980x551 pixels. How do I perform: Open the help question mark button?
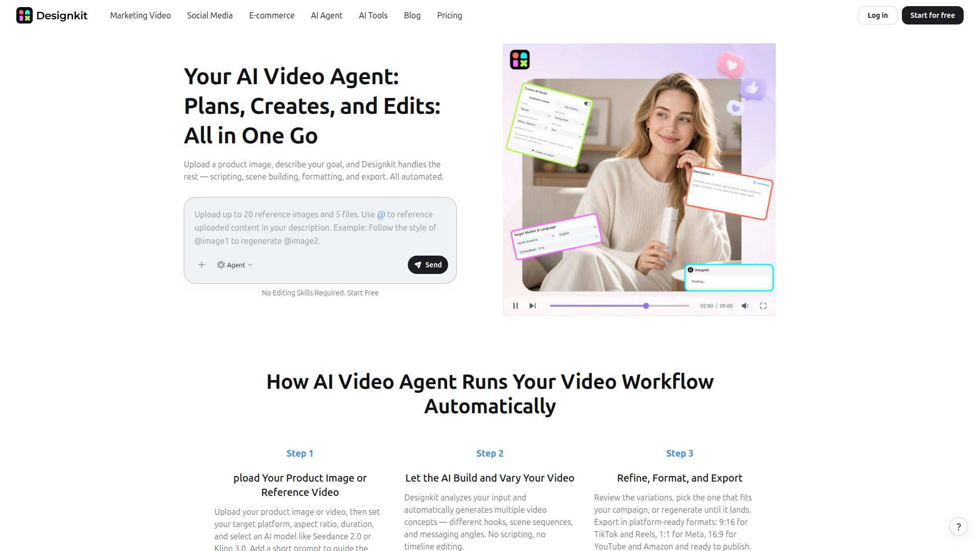tap(959, 527)
